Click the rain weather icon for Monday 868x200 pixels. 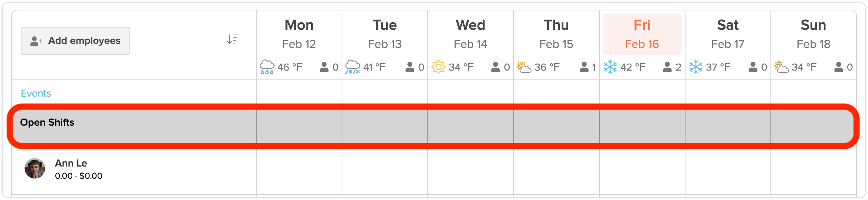coord(267,67)
